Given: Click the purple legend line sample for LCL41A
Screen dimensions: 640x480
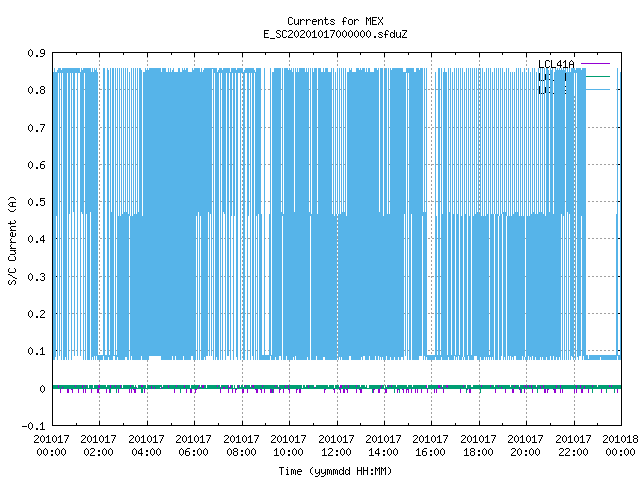Looking at the screenshot, I should [x=595, y=64].
